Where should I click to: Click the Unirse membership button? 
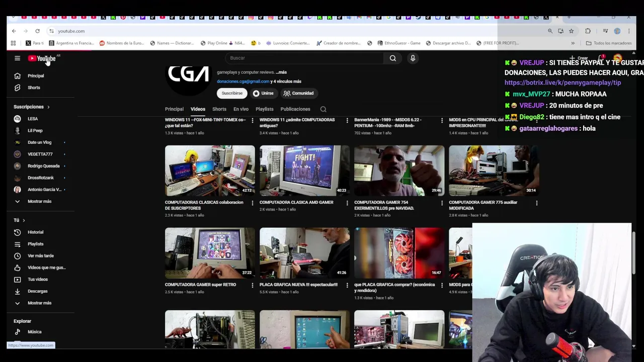click(263, 93)
